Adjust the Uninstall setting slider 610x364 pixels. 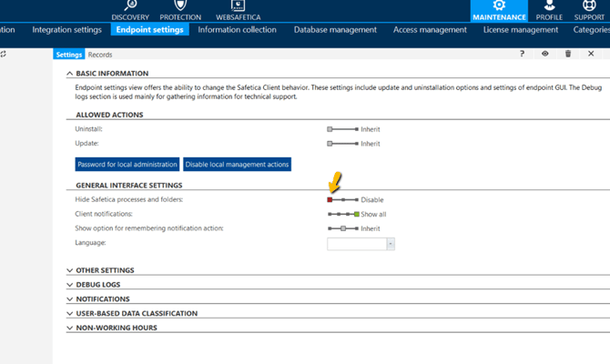[342, 130]
